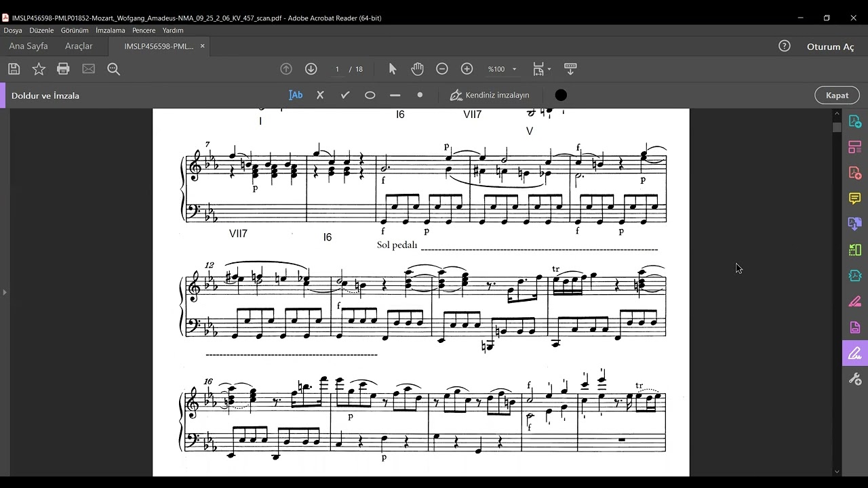Viewport: 868px width, 488px height.
Task: Select the check mark tool
Action: tap(345, 95)
